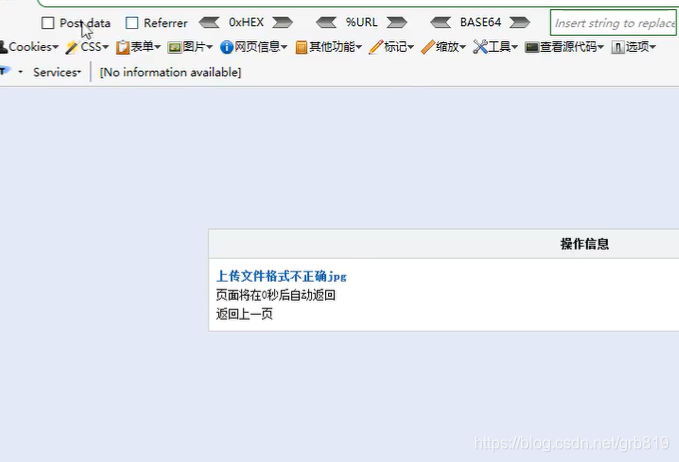Click the 0xHEX label

(246, 22)
